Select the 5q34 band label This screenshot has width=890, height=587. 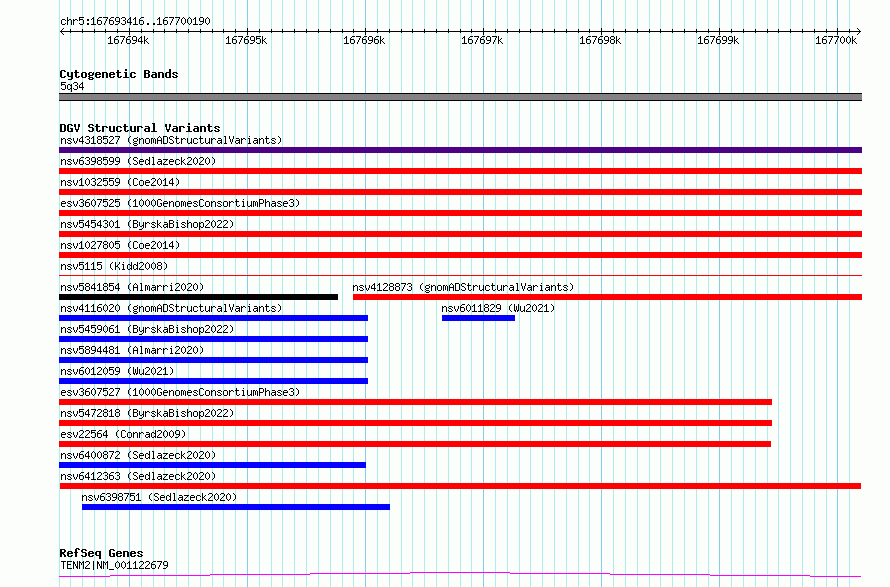coord(72,86)
